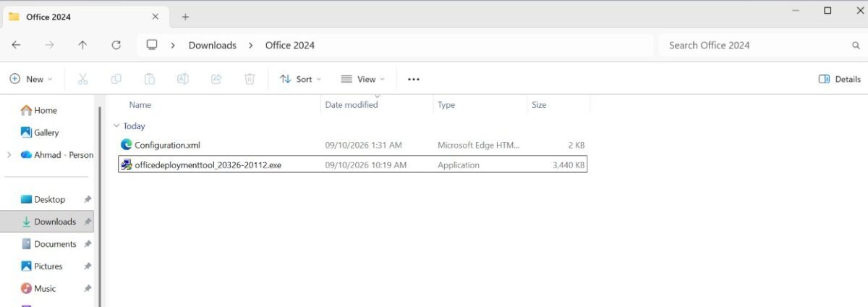Screen dimensions: 868x307
Task: Click the Share icon in toolbar
Action: 216,79
